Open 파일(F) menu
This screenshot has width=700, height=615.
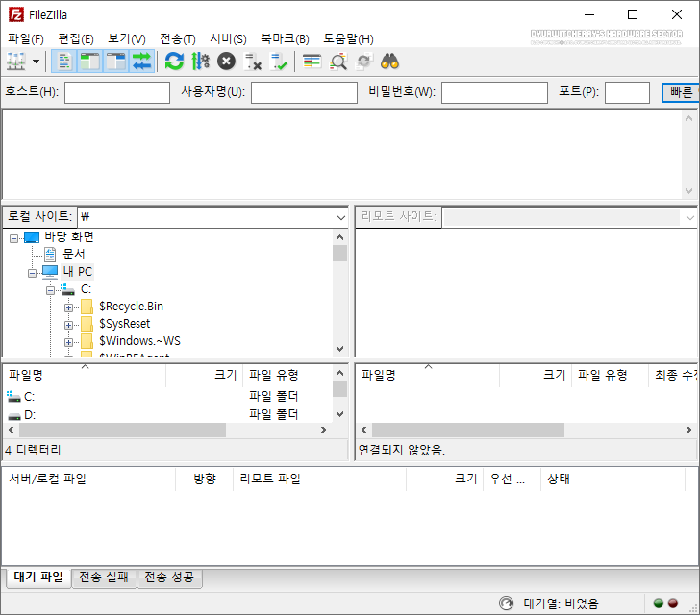pos(26,38)
